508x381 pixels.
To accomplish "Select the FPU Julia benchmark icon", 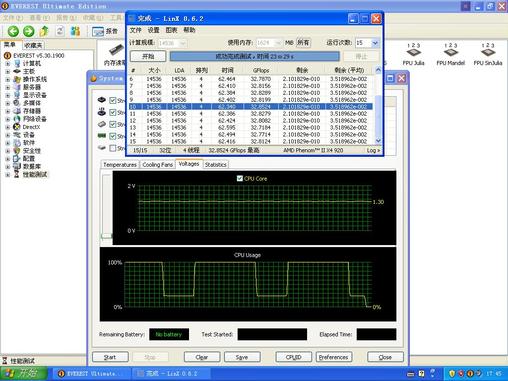I will (x=413, y=54).
